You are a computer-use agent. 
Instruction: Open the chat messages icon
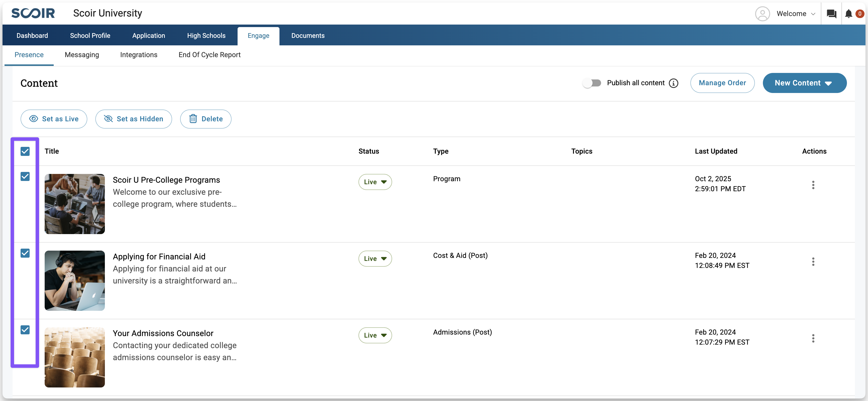(x=831, y=14)
